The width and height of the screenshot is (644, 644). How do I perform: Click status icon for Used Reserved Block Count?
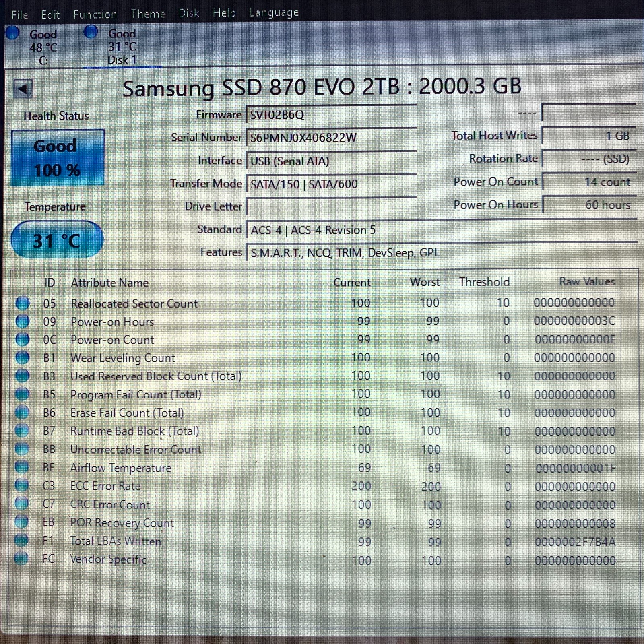tap(22, 376)
